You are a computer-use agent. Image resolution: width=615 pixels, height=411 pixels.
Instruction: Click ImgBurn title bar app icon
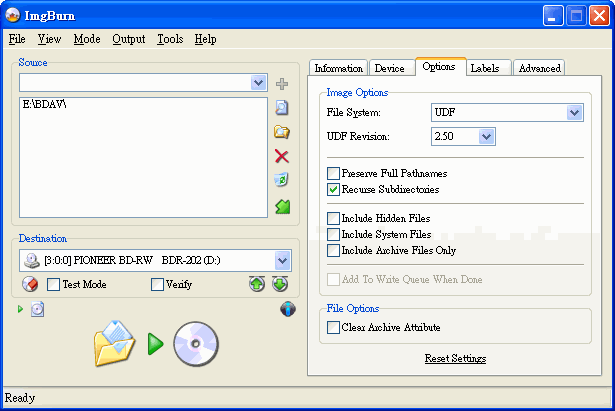click(x=13, y=15)
